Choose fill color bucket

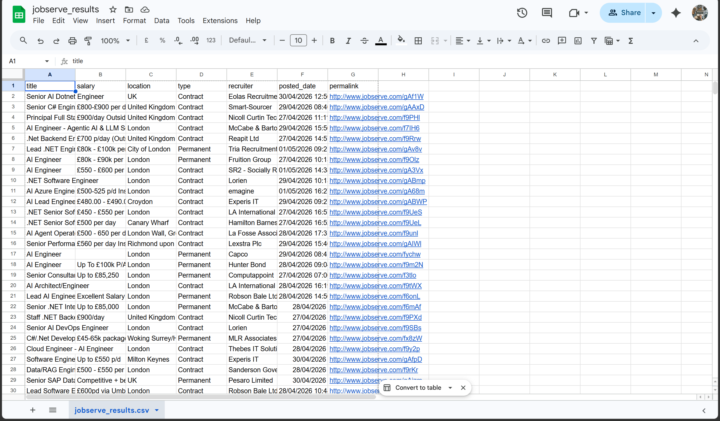click(x=401, y=41)
